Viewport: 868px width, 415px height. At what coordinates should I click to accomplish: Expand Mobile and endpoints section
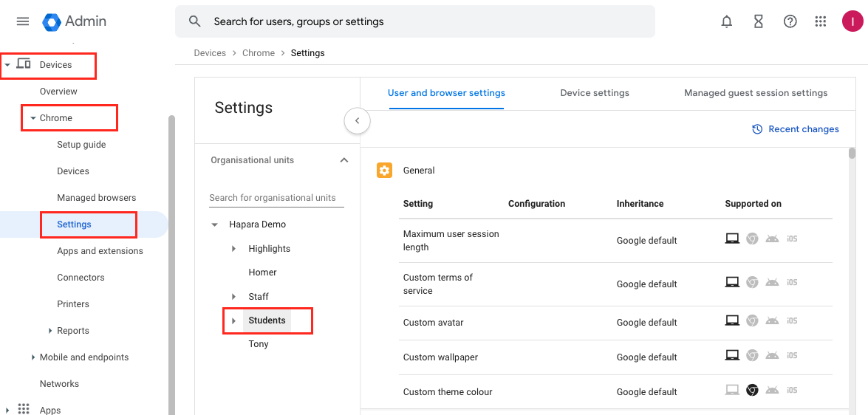pos(33,357)
